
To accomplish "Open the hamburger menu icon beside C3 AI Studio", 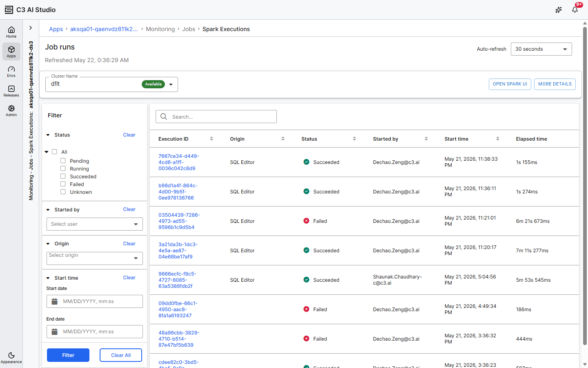I will point(9,10).
